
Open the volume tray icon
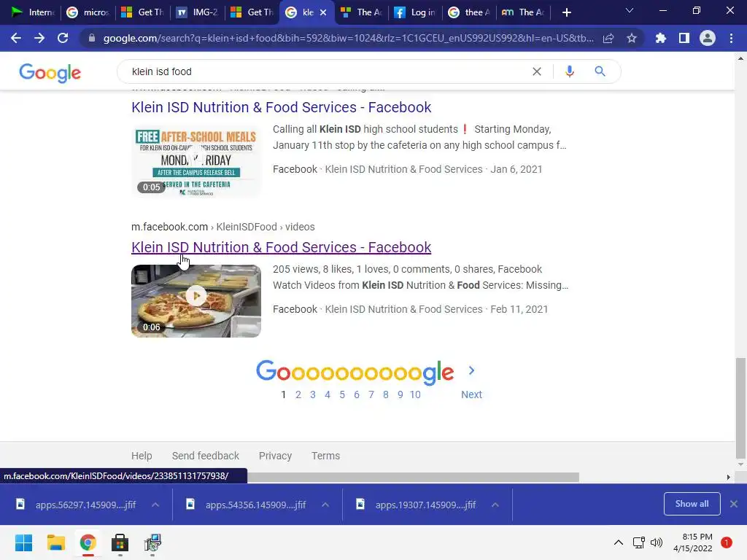(x=657, y=542)
